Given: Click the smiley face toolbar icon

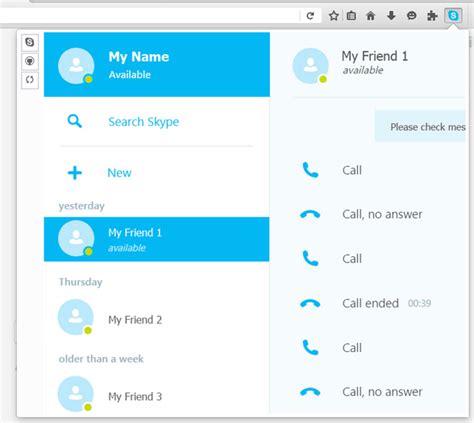Looking at the screenshot, I should 412,15.
